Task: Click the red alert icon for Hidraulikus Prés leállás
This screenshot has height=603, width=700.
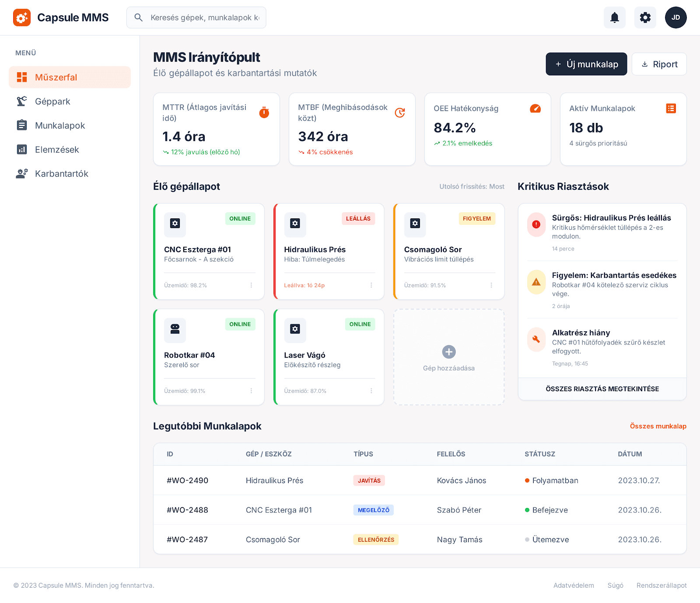Action: (536, 224)
